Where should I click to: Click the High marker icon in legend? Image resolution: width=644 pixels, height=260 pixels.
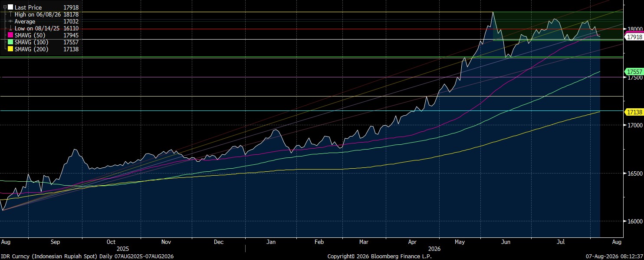click(10, 14)
